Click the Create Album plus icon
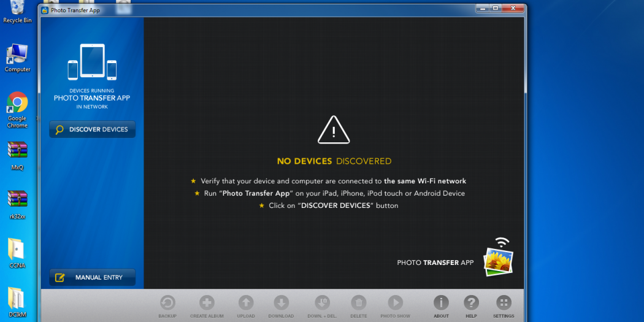 (207, 303)
